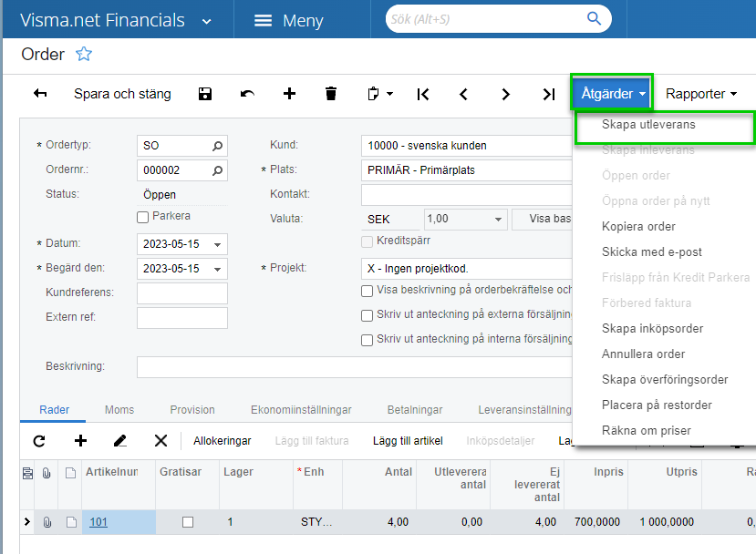Expand the clipboard dropdown arrow
Image resolution: width=756 pixels, height=554 pixels.
[x=389, y=94]
